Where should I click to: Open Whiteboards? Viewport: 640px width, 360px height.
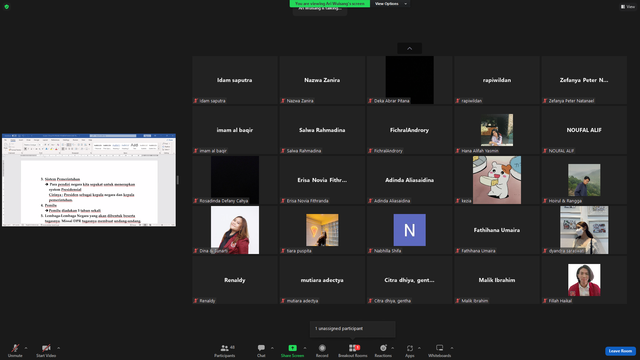tap(440, 350)
